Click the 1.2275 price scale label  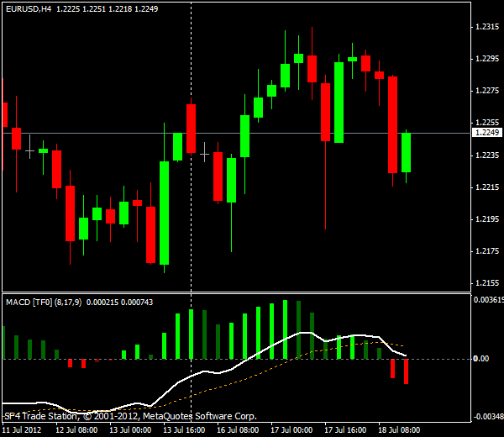pyautogui.click(x=487, y=91)
